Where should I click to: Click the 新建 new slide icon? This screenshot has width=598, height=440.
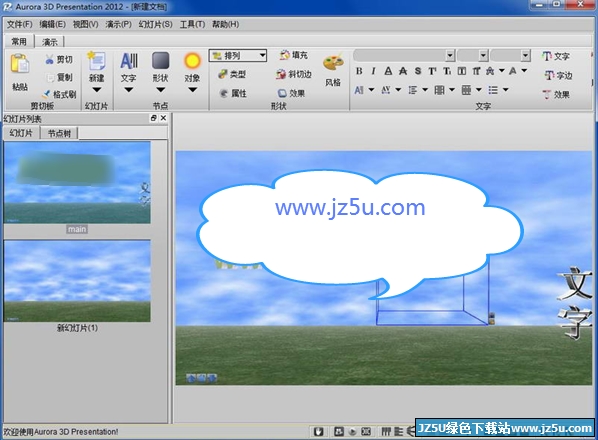(96, 61)
